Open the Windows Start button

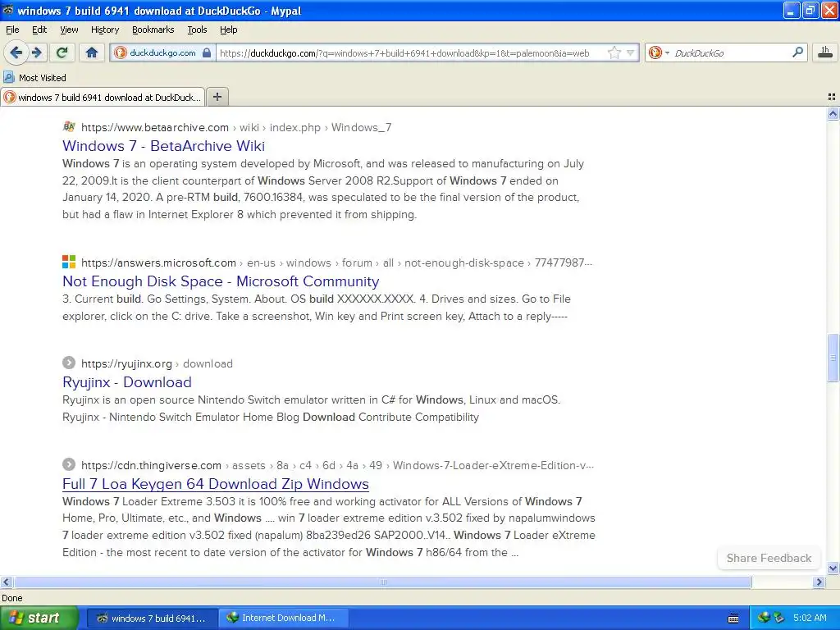(x=39, y=618)
